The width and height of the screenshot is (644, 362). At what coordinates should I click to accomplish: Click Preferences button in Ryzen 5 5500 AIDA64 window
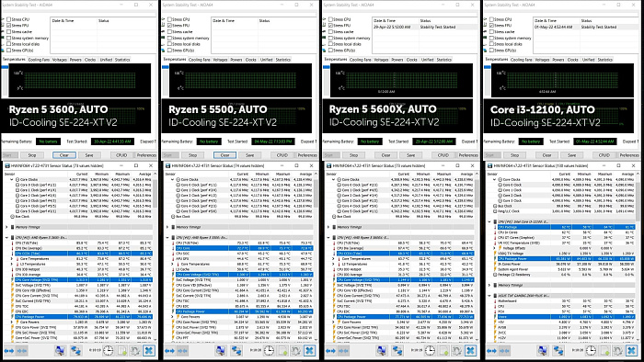pos(306,155)
